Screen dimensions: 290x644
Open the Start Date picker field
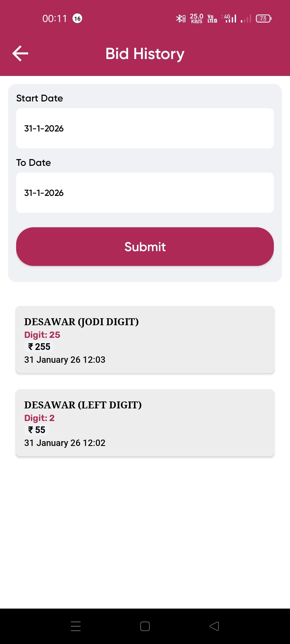[145, 128]
